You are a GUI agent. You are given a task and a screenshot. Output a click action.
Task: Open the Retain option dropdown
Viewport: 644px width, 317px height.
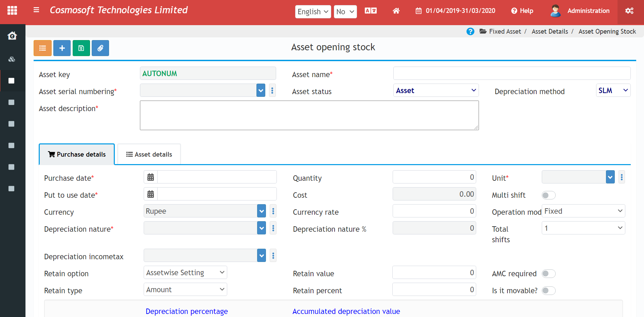[185, 272]
